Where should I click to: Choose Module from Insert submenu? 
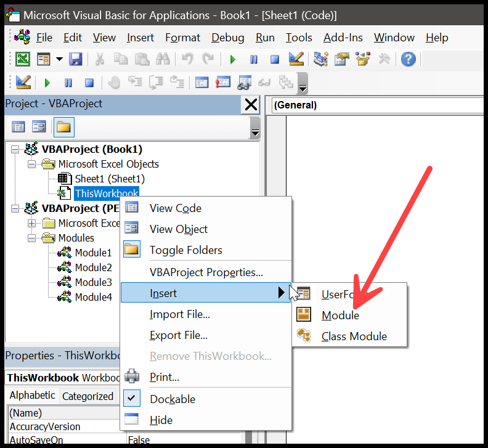click(x=349, y=315)
